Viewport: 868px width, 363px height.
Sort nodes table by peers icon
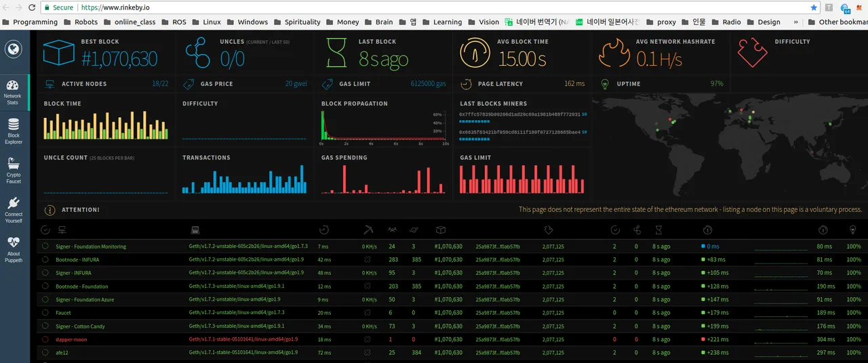pyautogui.click(x=392, y=230)
